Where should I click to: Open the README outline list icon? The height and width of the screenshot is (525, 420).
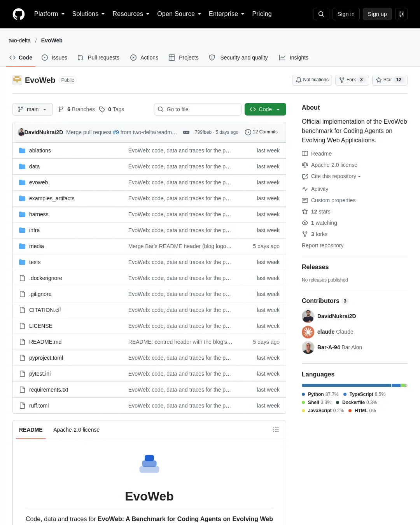[276, 430]
